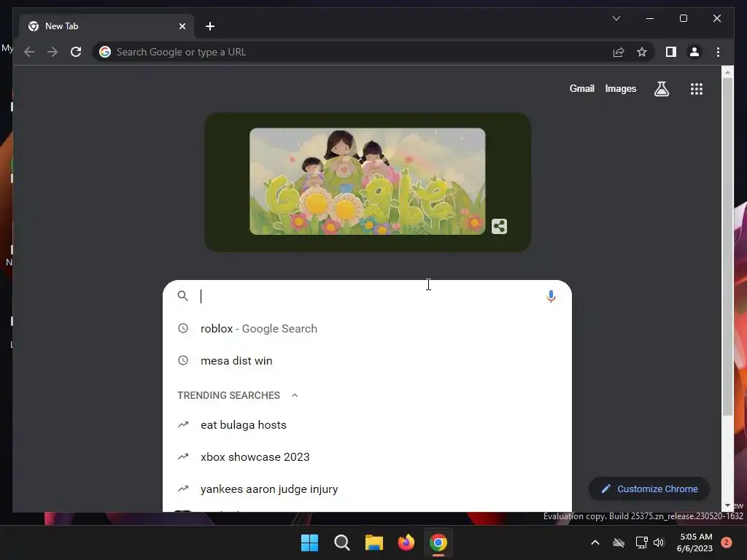Click the clock icon beside mesa dist win
The width and height of the screenshot is (747, 560).
183,360
